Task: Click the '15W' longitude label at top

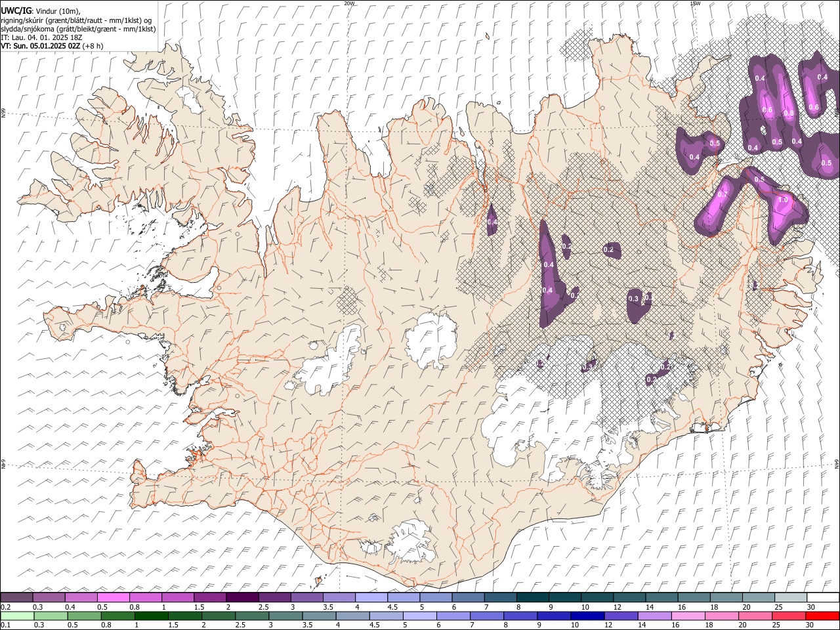Action: (695, 3)
